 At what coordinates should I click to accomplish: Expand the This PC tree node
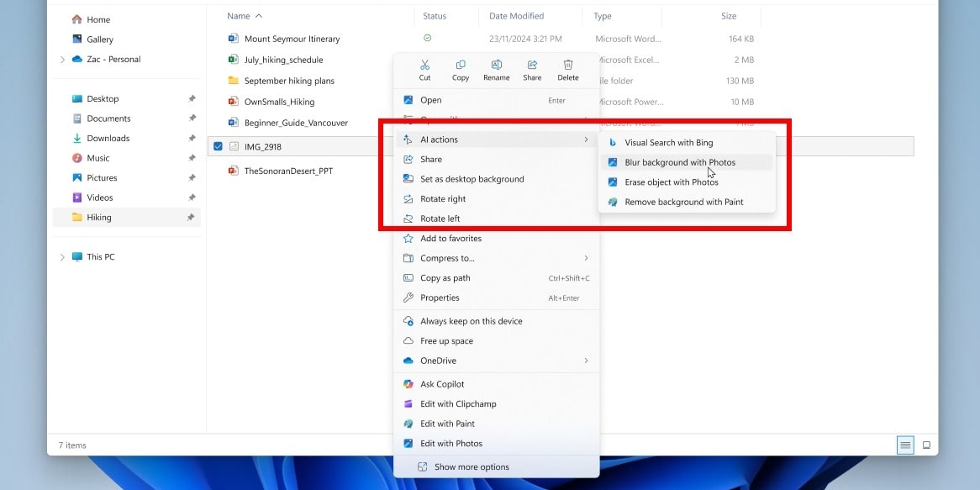pos(62,257)
